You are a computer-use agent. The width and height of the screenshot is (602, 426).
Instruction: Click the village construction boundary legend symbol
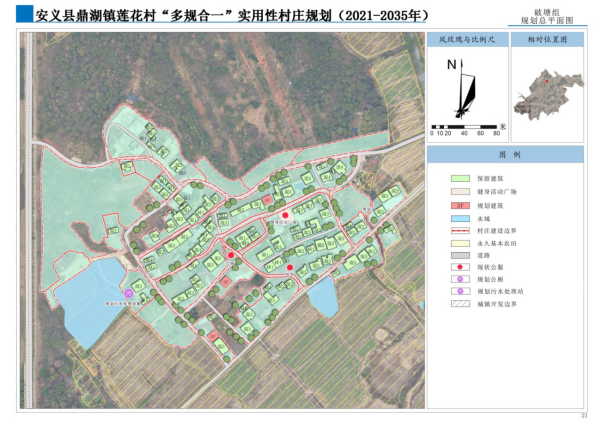coord(460,230)
